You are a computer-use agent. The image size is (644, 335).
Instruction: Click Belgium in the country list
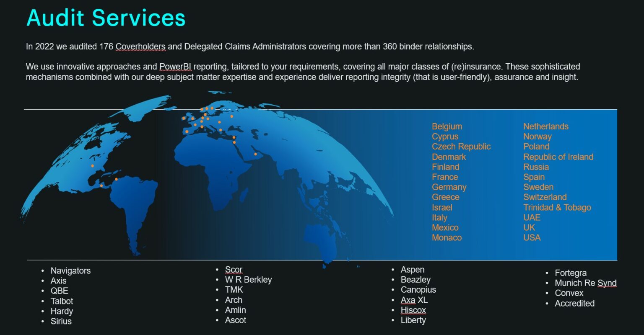click(x=447, y=126)
